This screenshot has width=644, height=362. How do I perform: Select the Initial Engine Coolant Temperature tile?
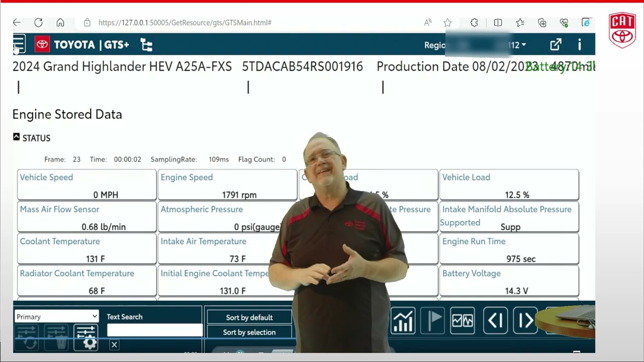coord(227,281)
